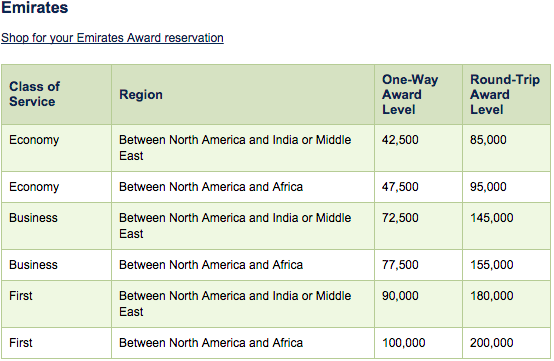
Task: Click the One-Way Award Level header
Action: [x=410, y=94]
